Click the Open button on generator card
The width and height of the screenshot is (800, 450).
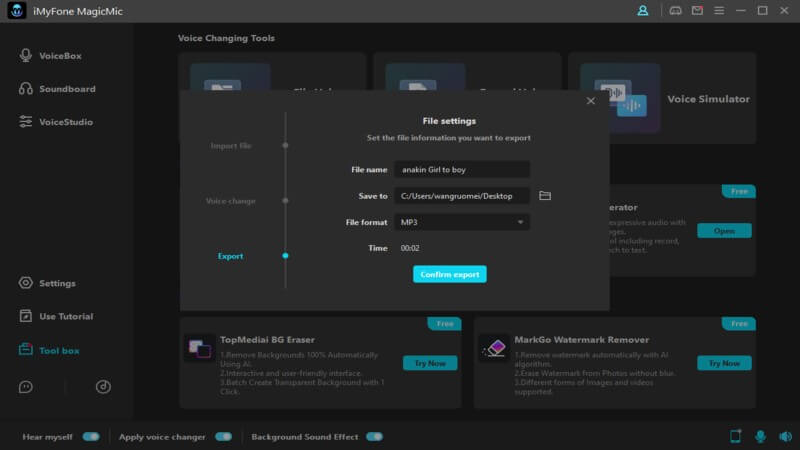[724, 231]
